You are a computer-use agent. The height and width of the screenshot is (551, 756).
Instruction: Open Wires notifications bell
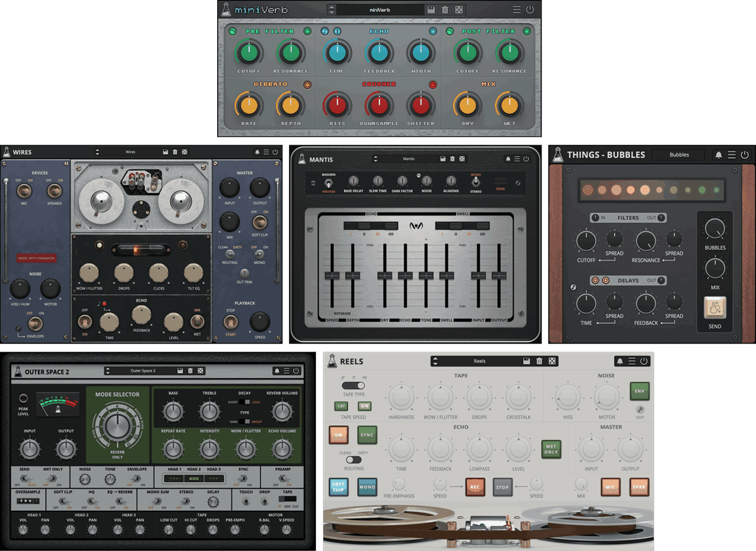click(x=257, y=152)
